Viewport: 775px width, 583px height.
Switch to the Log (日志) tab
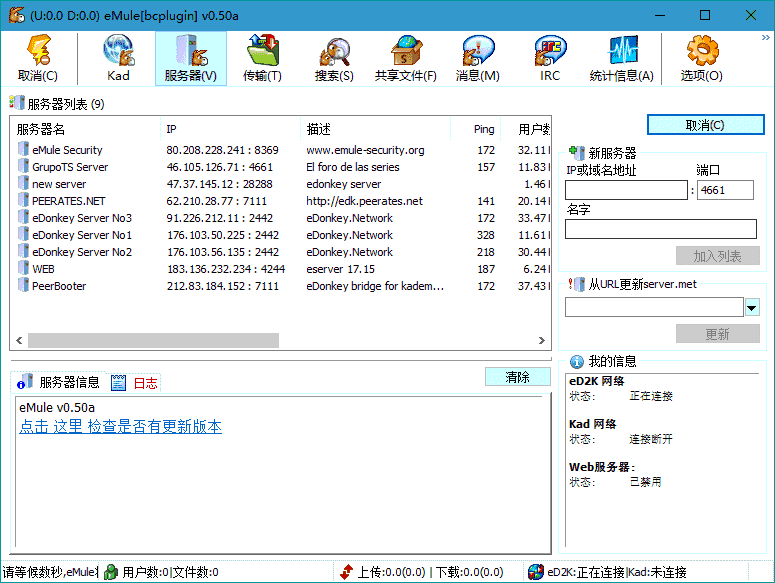[135, 383]
